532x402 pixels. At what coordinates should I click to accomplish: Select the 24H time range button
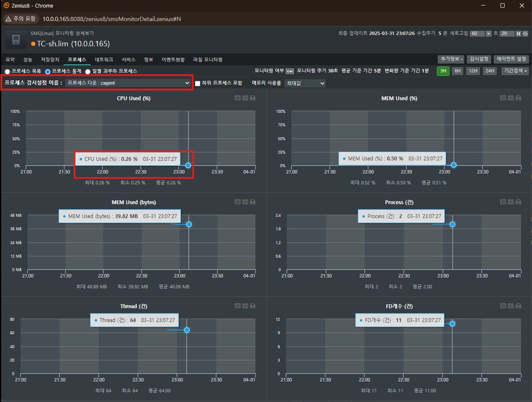[490, 71]
